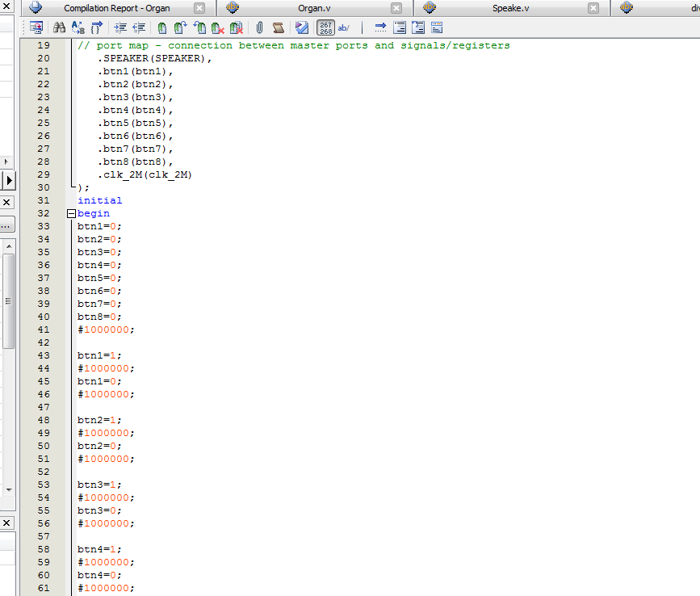
Task: Clear all bookmarks icon
Action: pos(237,27)
